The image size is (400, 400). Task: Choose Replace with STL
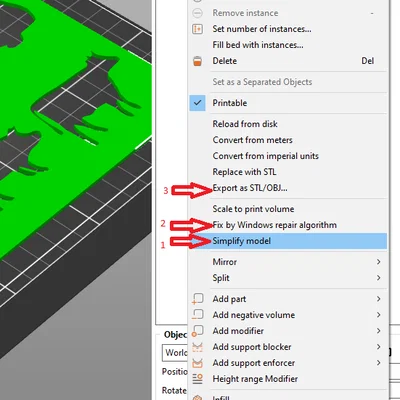pyautogui.click(x=244, y=172)
